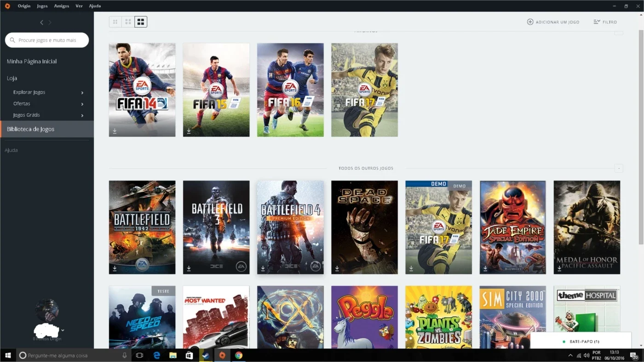Expand the Jogos Grátis submenu
The height and width of the screenshot is (362, 644).
[x=82, y=115]
